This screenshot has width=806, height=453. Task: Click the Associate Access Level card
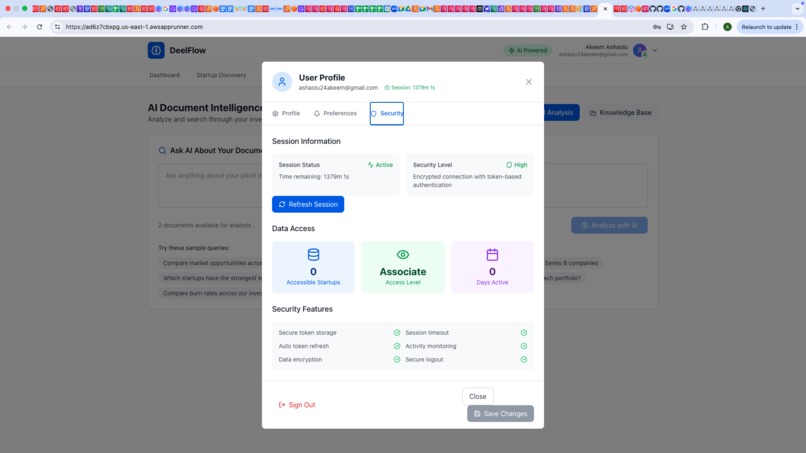[x=402, y=267]
